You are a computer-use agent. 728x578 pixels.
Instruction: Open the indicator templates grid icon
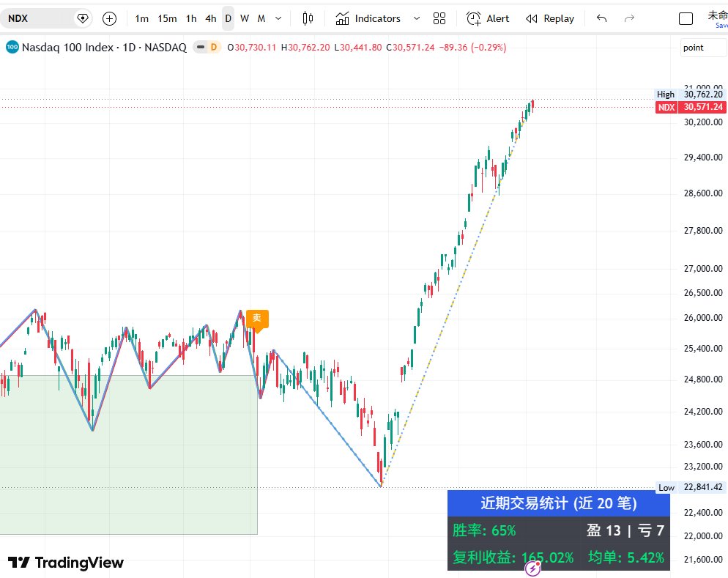(x=439, y=18)
